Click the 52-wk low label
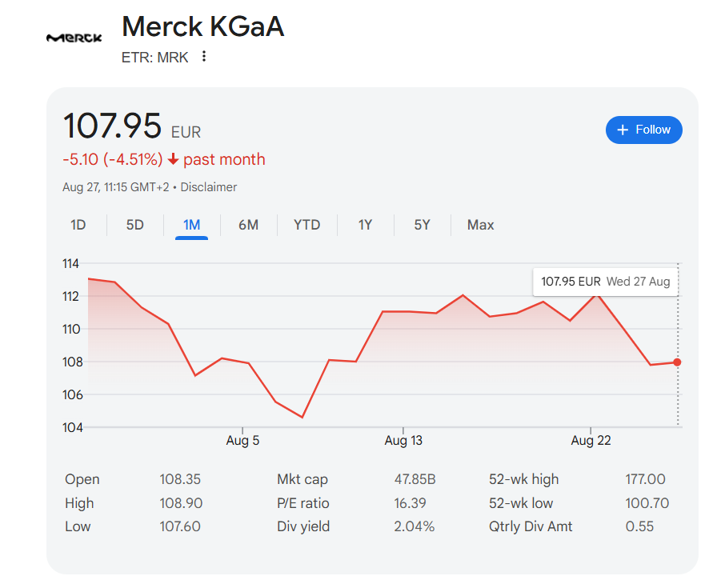 (x=521, y=503)
